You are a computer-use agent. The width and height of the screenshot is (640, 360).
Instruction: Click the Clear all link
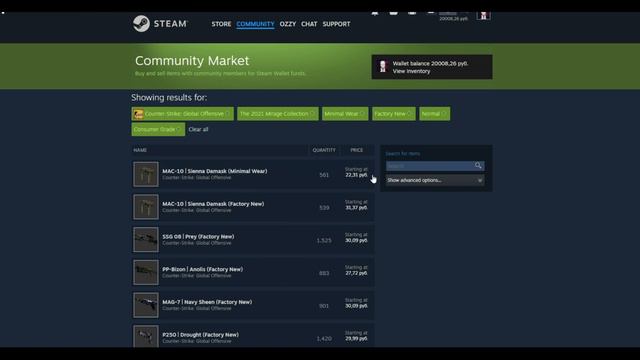[x=198, y=129]
